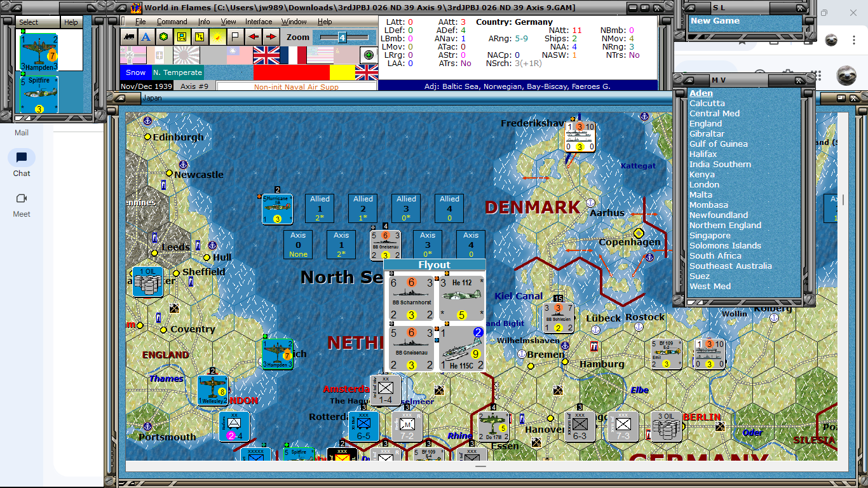Viewport: 868px width, 488px height.
Task: Click the Hurricane fighter counter on the map
Action: [278, 209]
